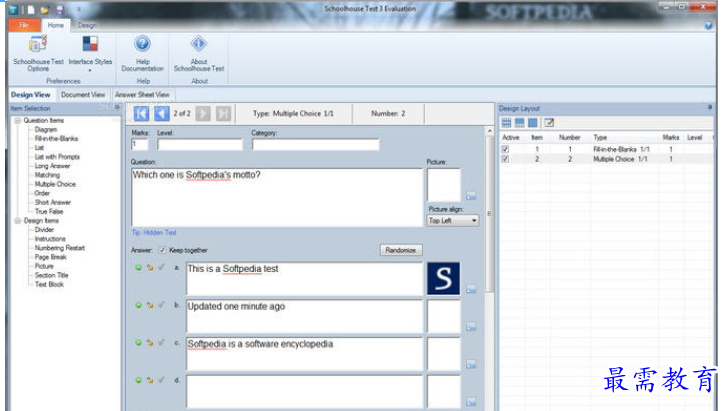Switch to the Home ribbon tab

[56, 25]
